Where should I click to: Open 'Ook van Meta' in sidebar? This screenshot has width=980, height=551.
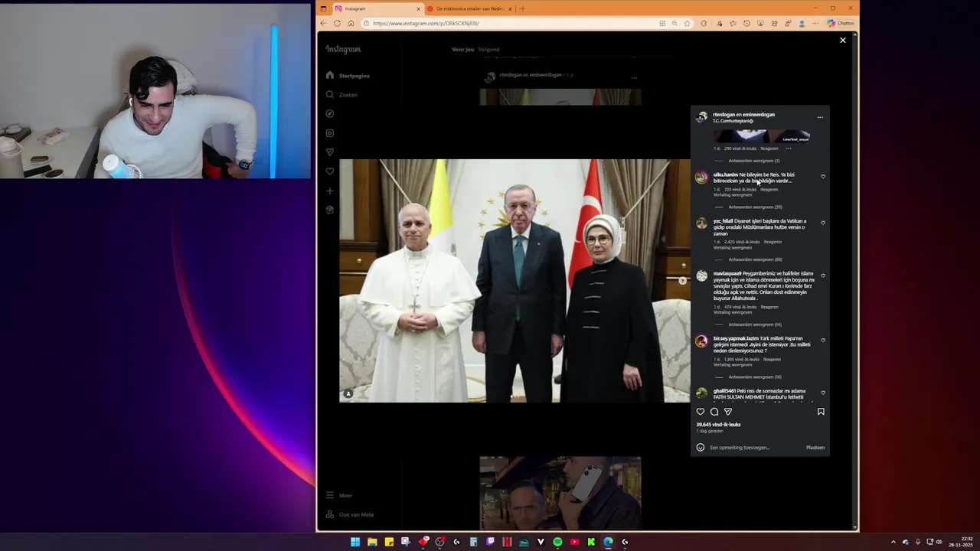pyautogui.click(x=349, y=514)
